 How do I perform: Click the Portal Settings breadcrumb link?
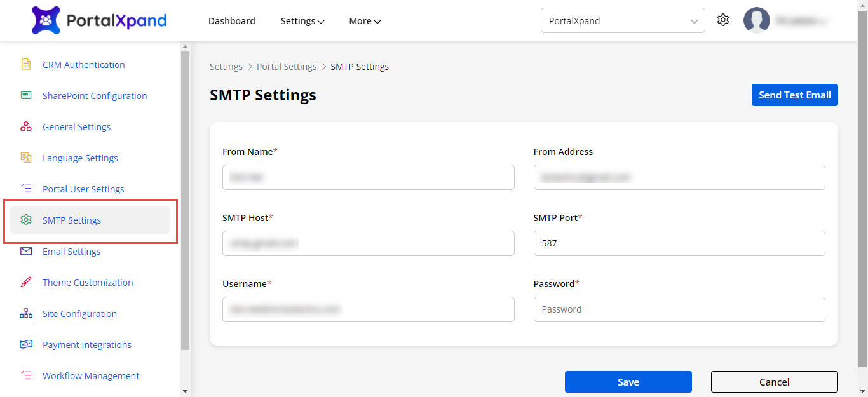[x=287, y=67]
